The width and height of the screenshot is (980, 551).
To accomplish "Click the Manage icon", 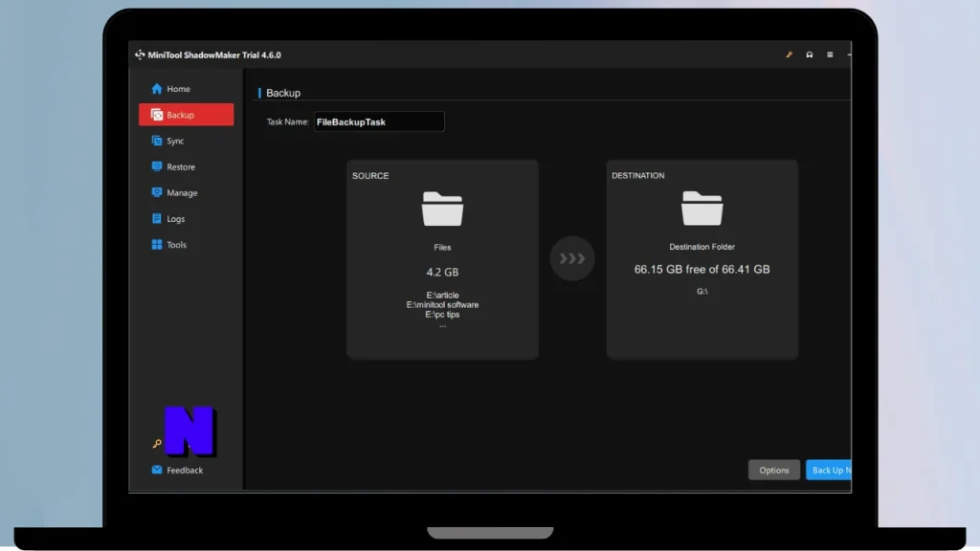I will [156, 192].
